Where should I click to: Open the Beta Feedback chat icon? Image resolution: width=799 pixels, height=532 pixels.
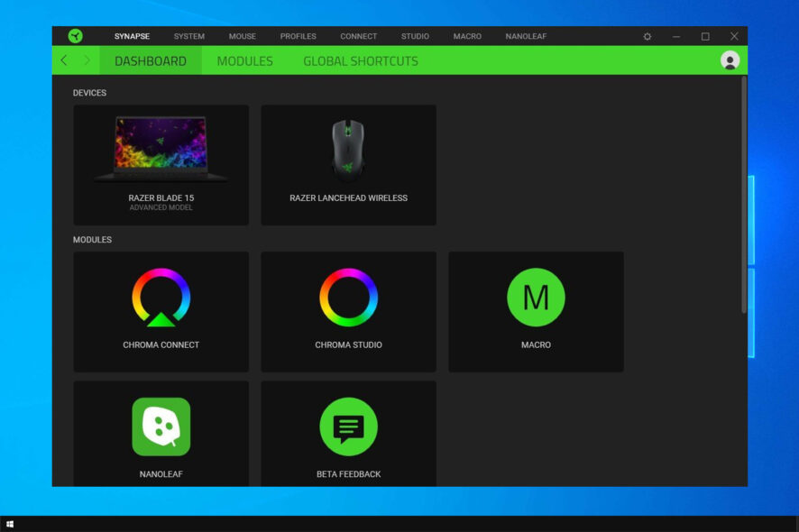pos(348,427)
